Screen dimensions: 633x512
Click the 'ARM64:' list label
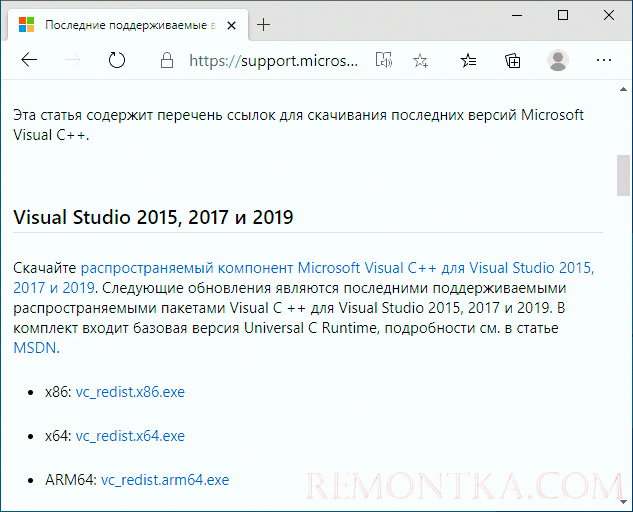(x=71, y=480)
